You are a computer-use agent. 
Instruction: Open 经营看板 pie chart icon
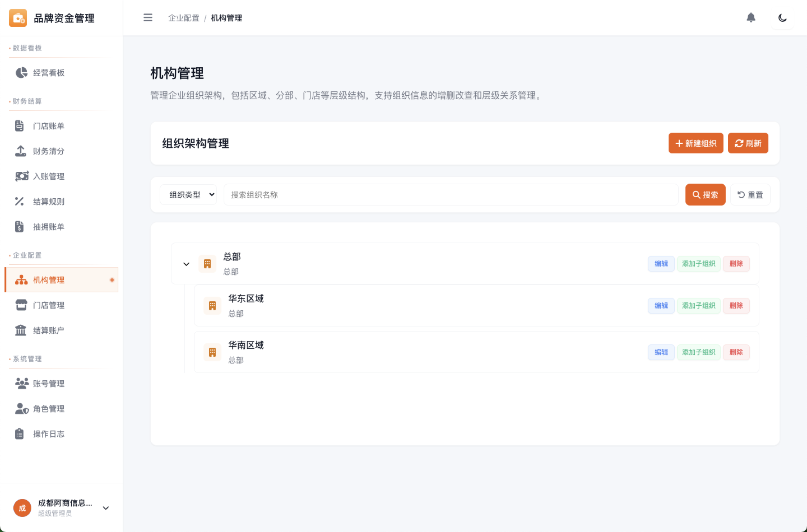point(21,73)
